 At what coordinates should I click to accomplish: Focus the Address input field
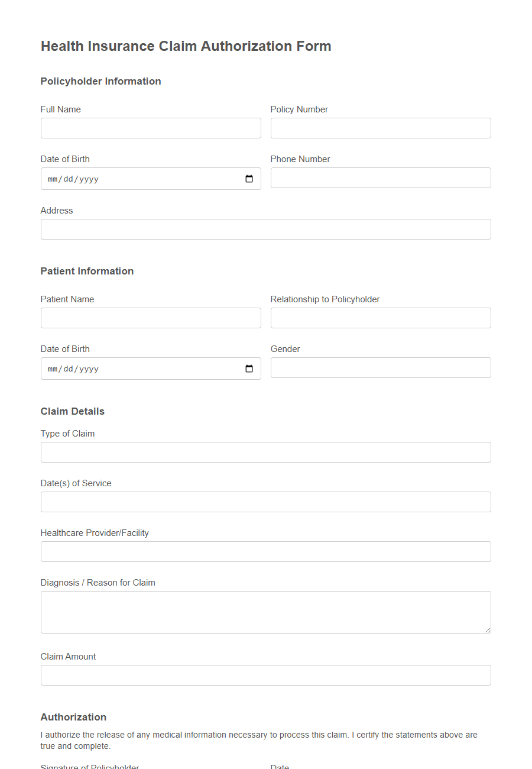tap(265, 229)
